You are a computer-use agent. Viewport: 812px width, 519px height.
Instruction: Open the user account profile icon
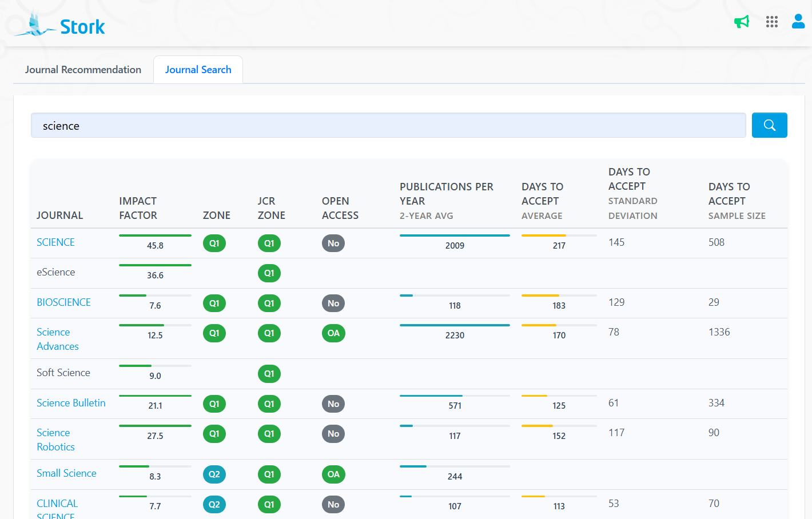coord(798,22)
